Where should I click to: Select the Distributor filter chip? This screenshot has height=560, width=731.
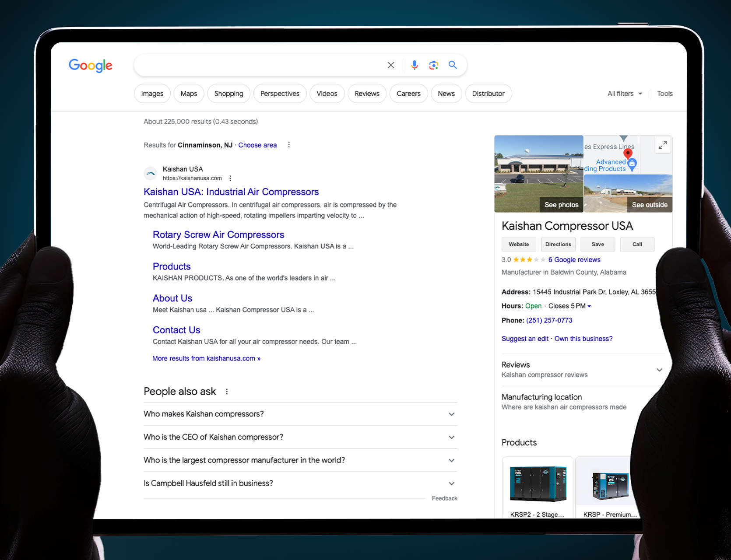click(488, 94)
